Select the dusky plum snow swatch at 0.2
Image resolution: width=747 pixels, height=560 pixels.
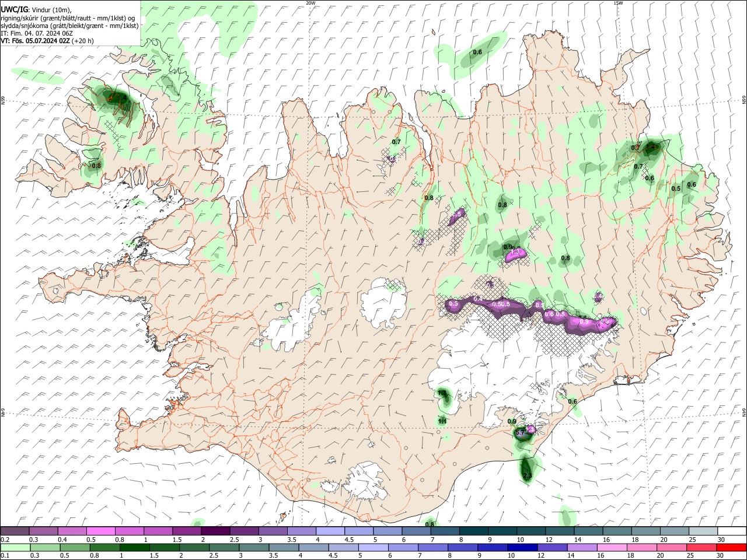pos(15,531)
